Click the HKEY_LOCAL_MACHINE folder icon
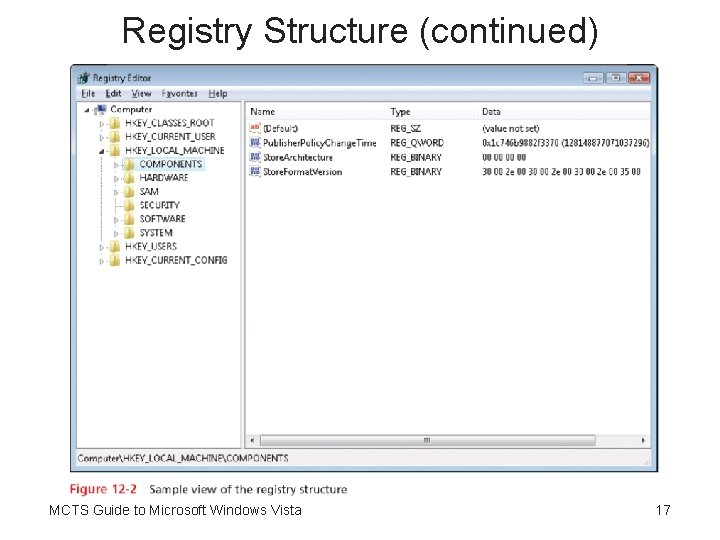 point(115,151)
